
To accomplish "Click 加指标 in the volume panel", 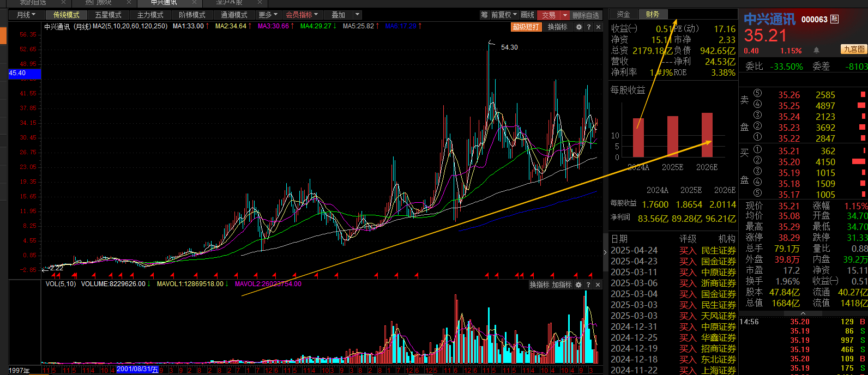I will click(x=562, y=285).
